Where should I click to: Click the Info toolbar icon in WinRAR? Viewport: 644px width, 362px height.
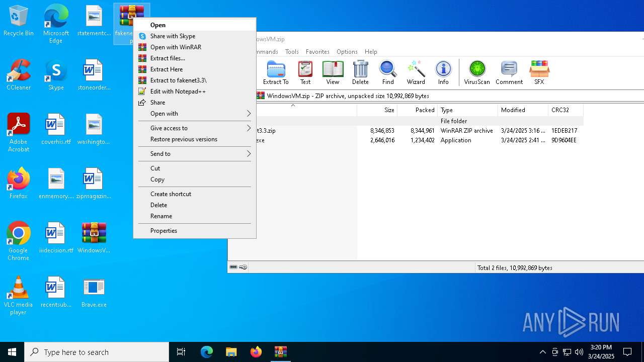tap(443, 73)
